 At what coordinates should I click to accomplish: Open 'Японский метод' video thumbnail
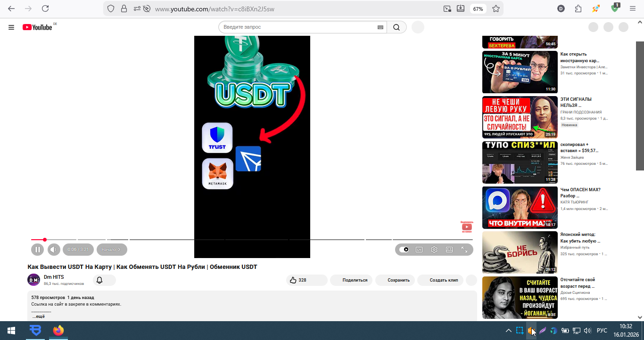[520, 253]
